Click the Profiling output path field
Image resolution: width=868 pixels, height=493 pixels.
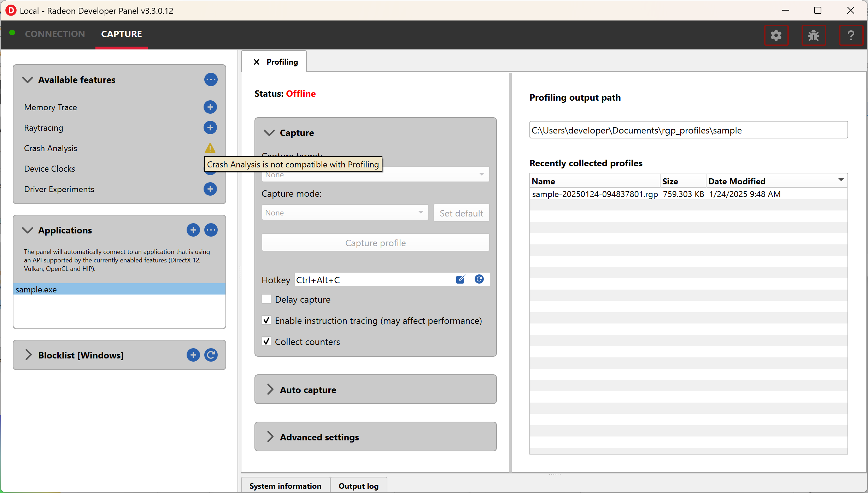688,130
